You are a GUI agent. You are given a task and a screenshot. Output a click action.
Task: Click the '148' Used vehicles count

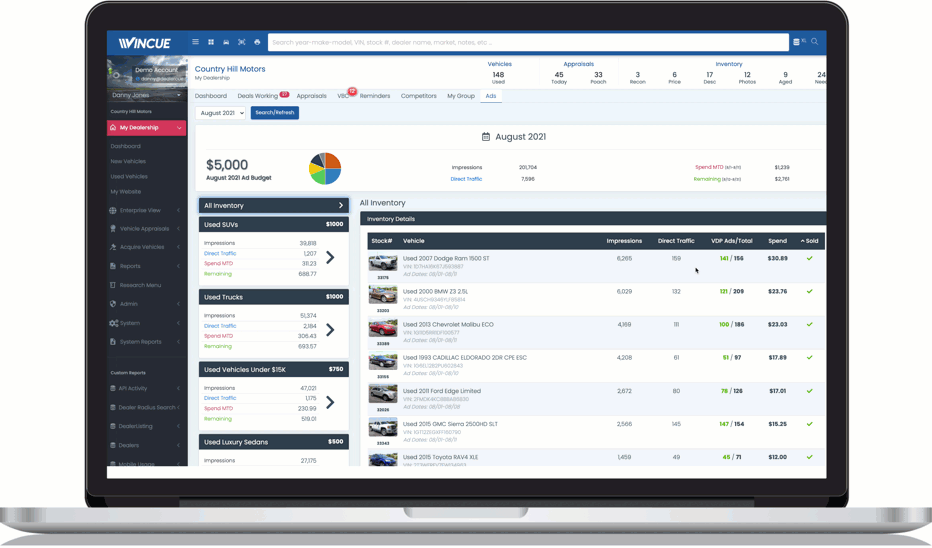[498, 75]
